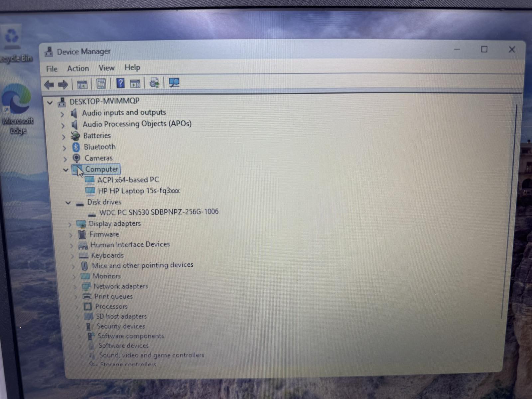
Task: Click Show/Hide Action Pane toolbar icon
Action: coord(135,84)
